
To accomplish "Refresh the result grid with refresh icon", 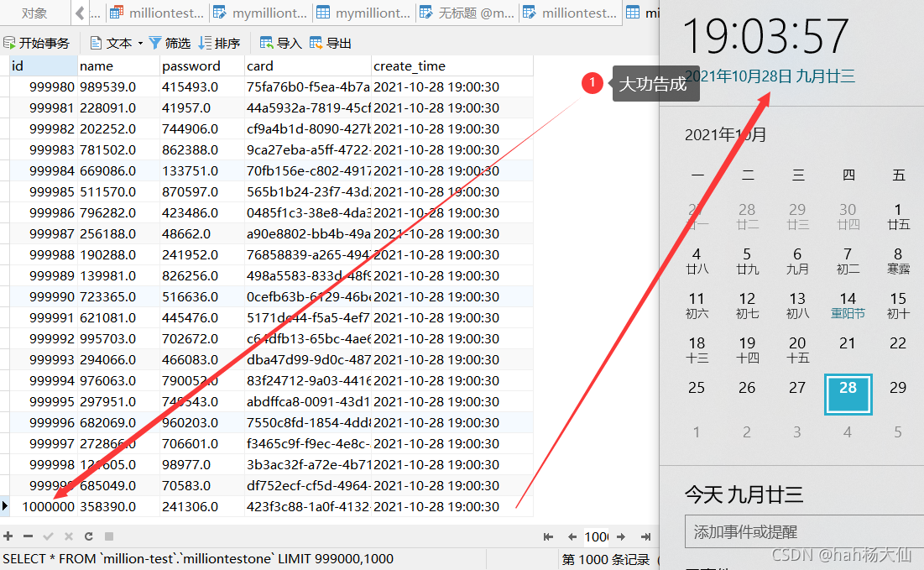I will click(88, 536).
